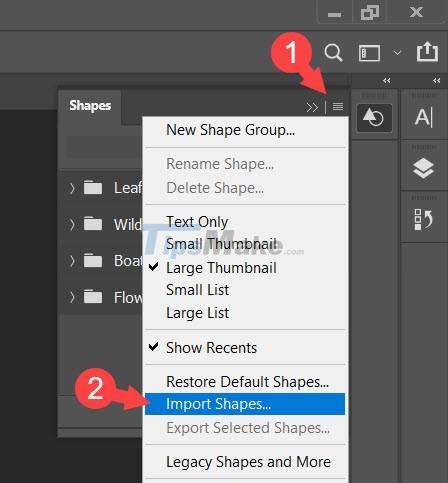Choose Export Selected Shapes entry
The image size is (448, 483).
click(x=245, y=428)
